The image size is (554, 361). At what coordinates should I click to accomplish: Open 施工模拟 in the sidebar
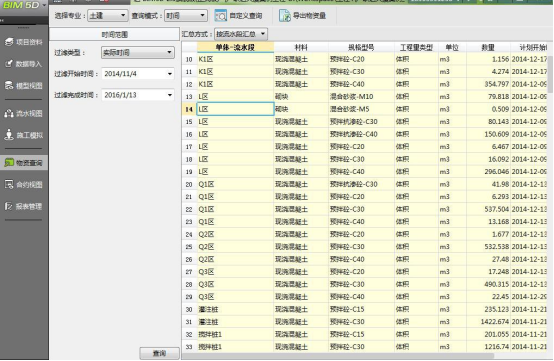coord(24,135)
